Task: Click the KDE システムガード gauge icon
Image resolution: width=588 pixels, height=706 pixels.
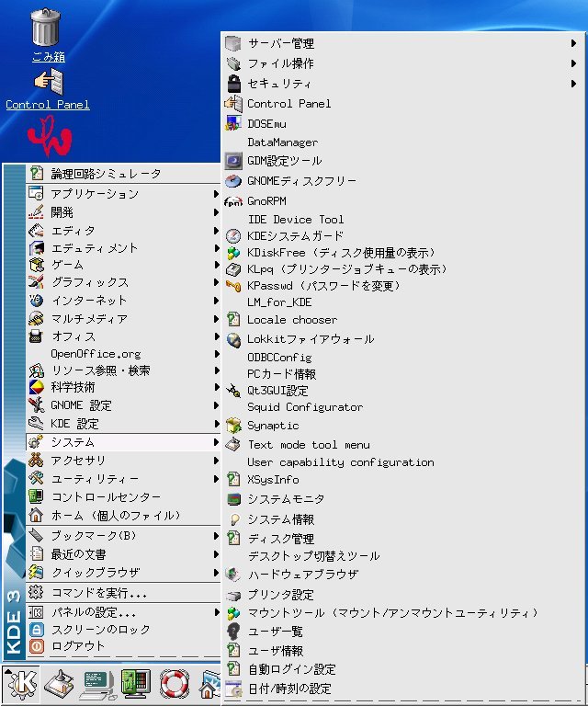Action: [233, 236]
